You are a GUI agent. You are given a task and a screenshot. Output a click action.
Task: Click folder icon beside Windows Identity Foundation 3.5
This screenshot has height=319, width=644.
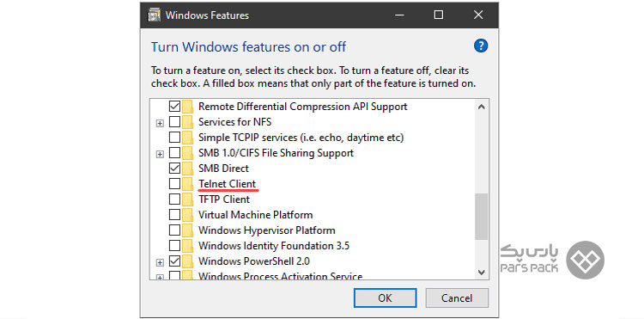187,246
